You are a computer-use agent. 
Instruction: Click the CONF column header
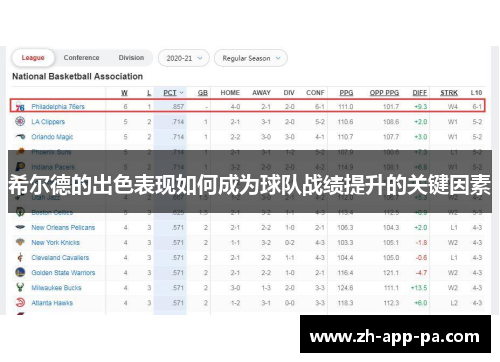315,93
